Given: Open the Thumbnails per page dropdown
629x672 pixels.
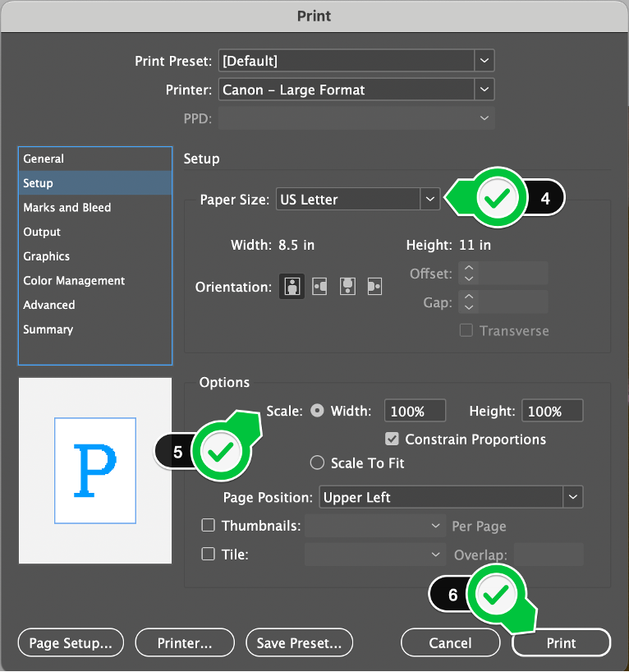Looking at the screenshot, I should click(x=375, y=526).
